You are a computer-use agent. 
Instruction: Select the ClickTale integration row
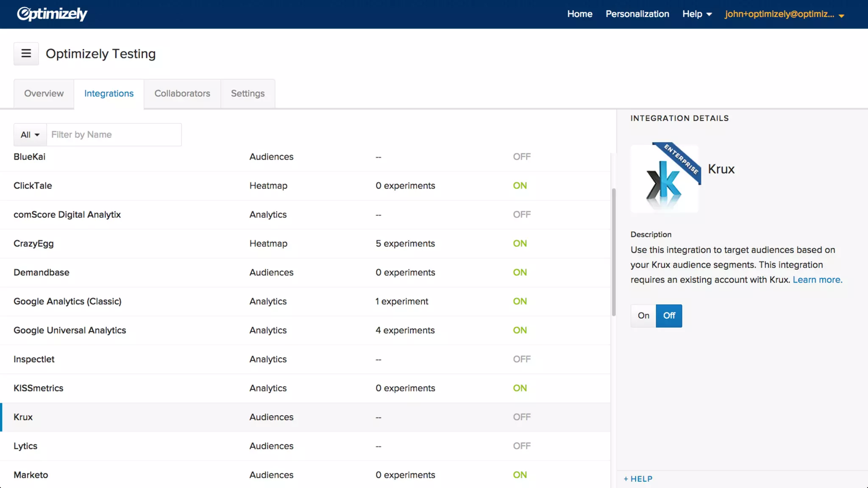click(305, 186)
